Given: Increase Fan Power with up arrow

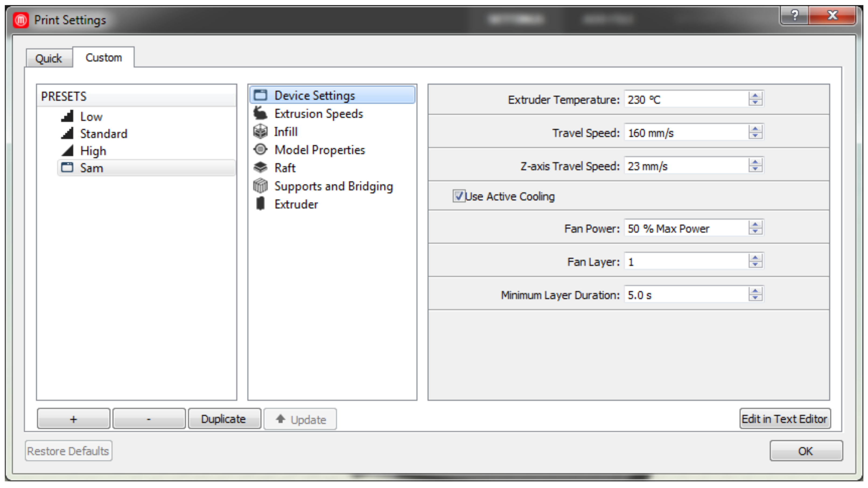Looking at the screenshot, I should 755,225.
